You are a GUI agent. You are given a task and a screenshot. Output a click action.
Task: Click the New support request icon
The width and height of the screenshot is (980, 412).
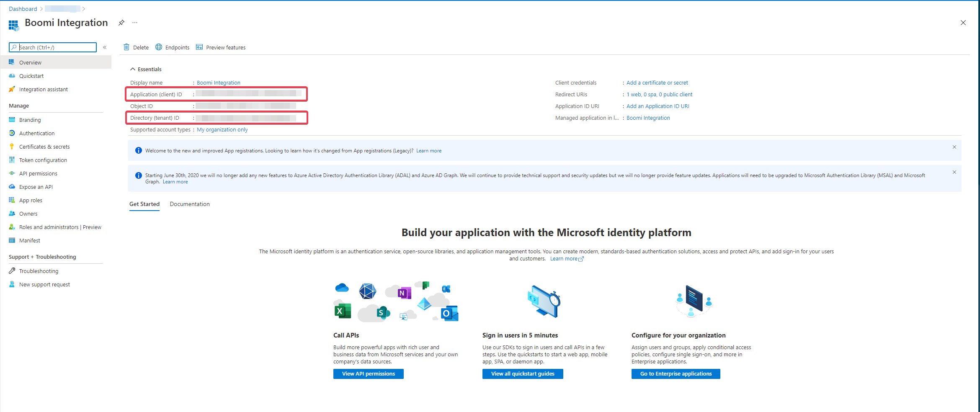(12, 284)
